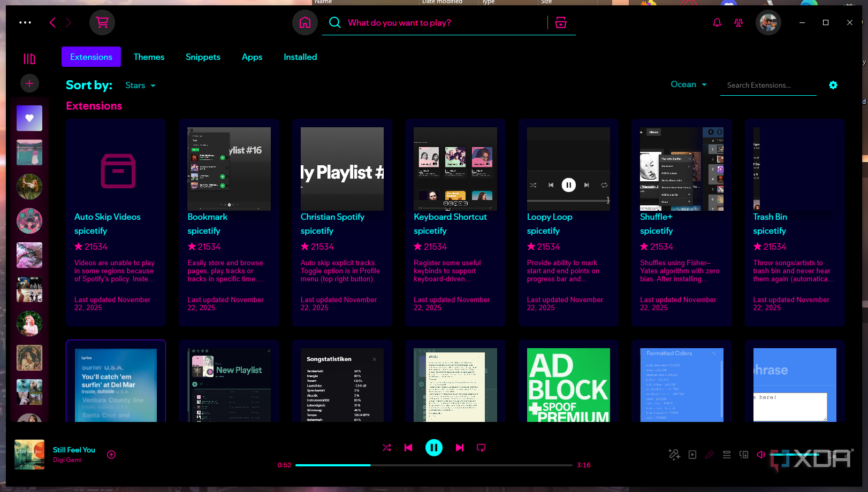Focus the Search Extensions field
This screenshot has height=492, width=868.
coord(768,85)
